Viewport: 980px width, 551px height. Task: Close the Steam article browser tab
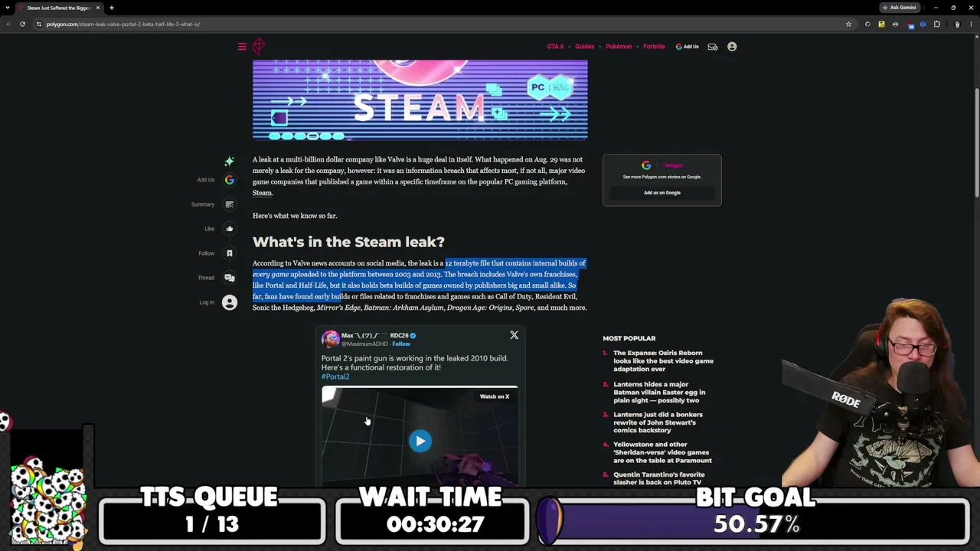click(x=97, y=8)
